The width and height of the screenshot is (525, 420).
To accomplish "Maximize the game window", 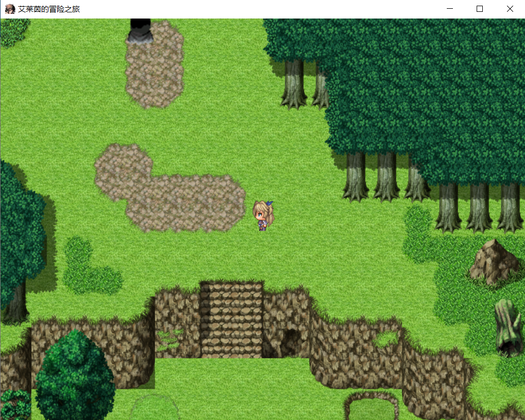I will [x=480, y=9].
